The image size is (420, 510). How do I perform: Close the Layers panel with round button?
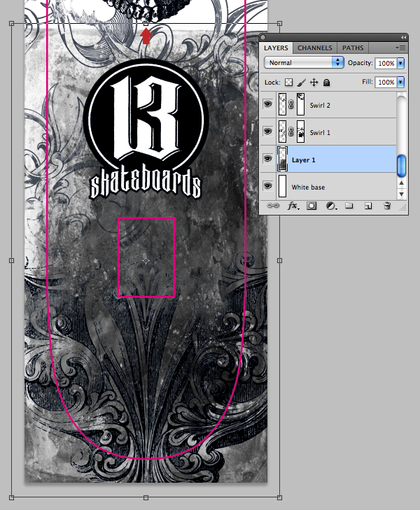click(x=263, y=37)
